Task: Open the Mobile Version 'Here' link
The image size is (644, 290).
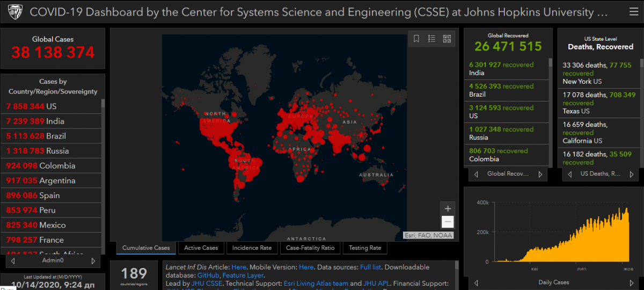Action: [306, 267]
